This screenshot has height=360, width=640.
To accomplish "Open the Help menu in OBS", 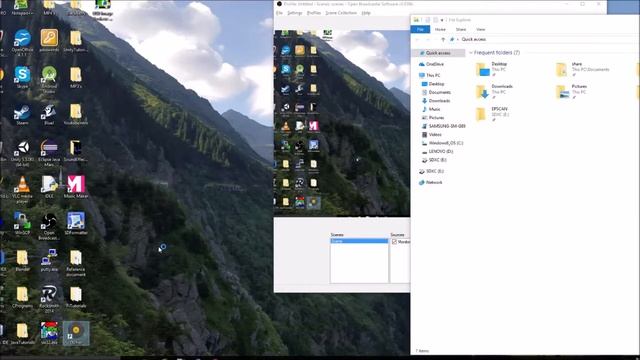I will 366,13.
